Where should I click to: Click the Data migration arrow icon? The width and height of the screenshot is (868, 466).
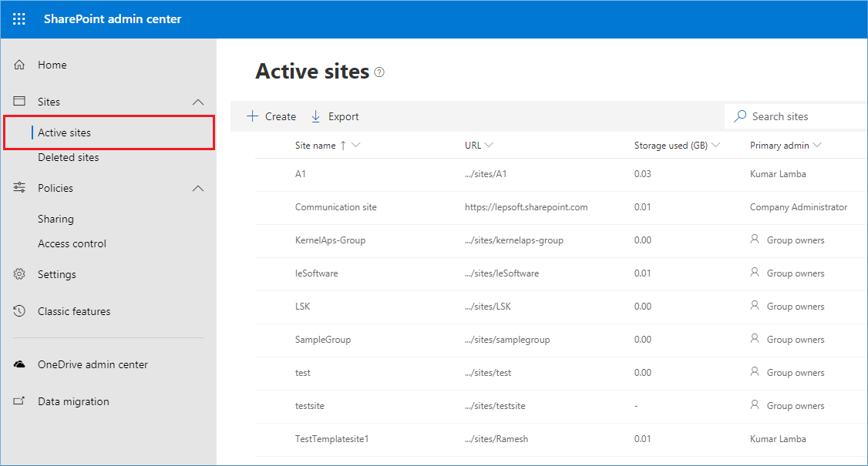point(19,401)
